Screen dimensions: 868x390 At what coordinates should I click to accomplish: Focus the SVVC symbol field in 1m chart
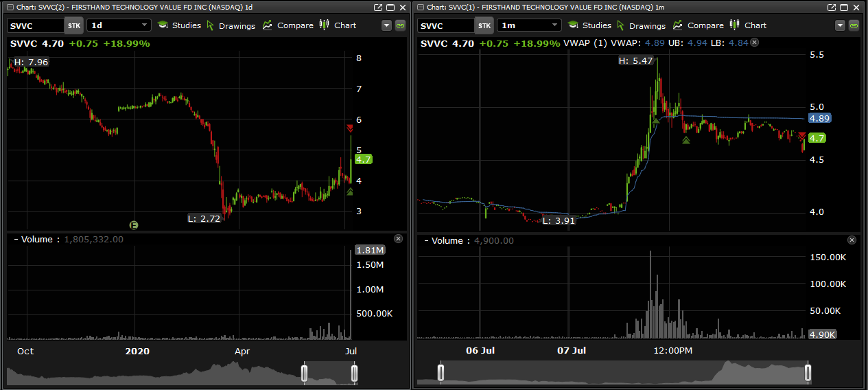tap(446, 25)
